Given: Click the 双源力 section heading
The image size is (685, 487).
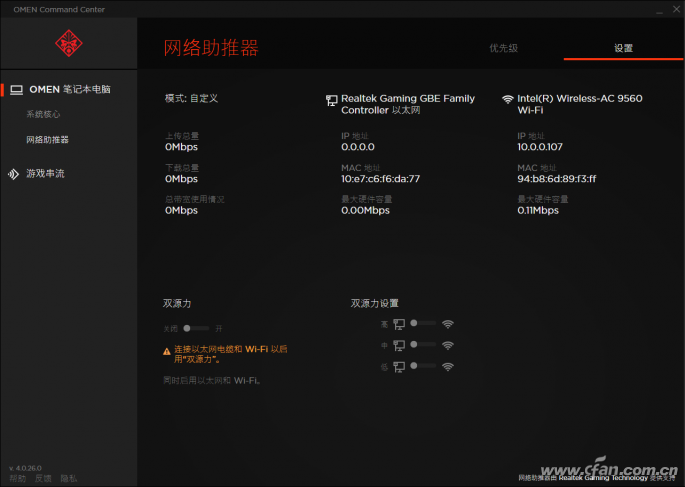Looking at the screenshot, I should [x=177, y=304].
